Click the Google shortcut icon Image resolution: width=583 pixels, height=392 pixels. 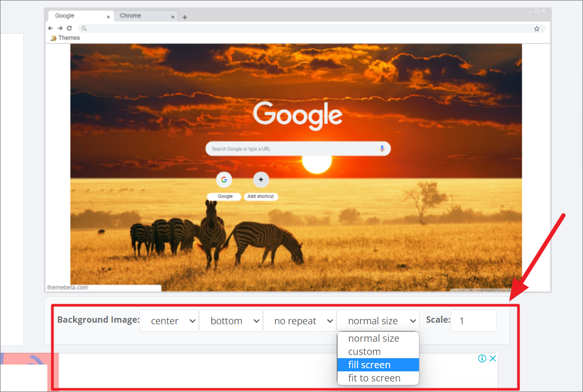point(224,179)
